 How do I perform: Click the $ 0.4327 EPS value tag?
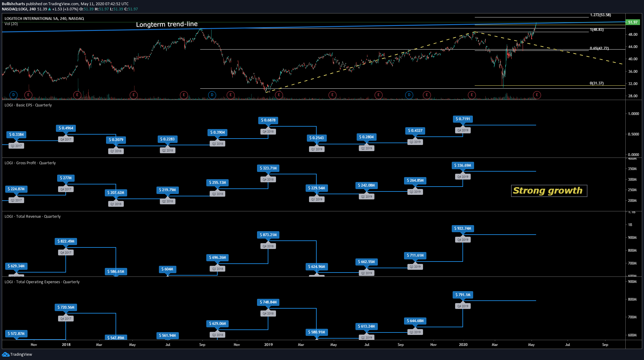click(x=415, y=131)
